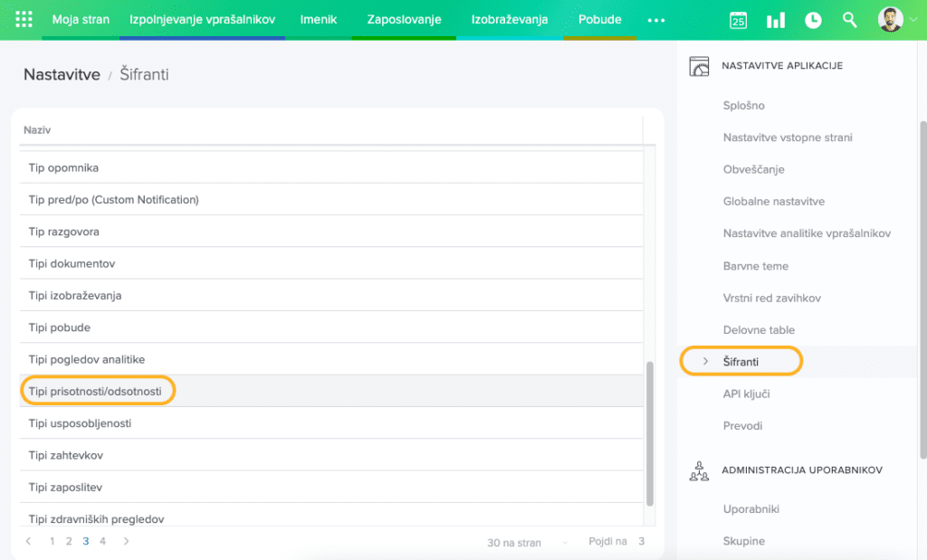927x560 pixels.
Task: Click the Administracija uporabnikov group icon
Action: pos(699,470)
